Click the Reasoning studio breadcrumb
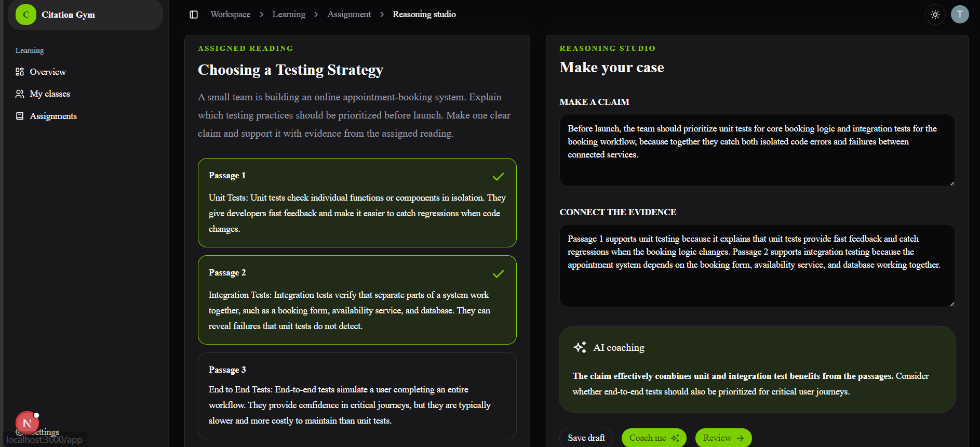980x447 pixels. tap(424, 15)
